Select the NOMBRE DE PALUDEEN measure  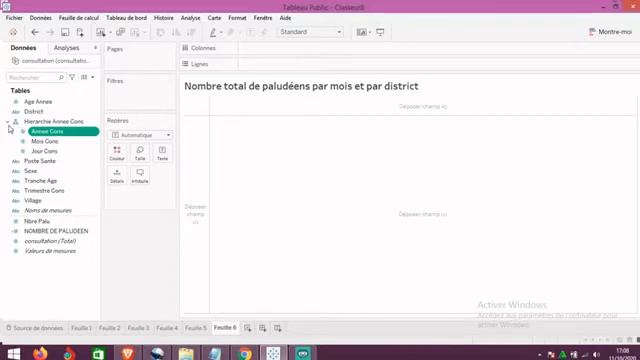[x=56, y=231]
